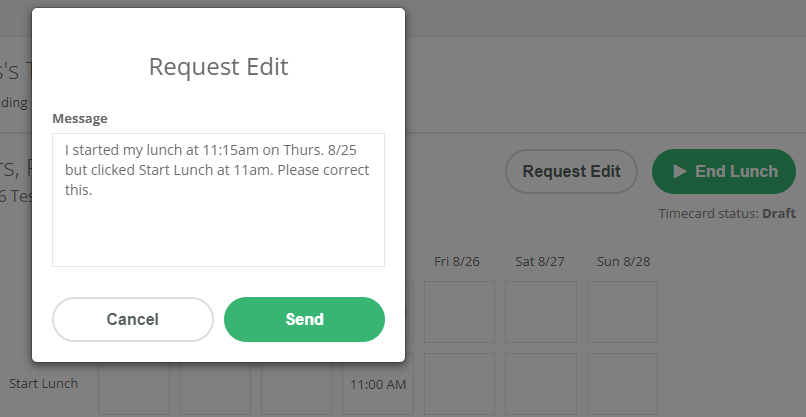Click the Send button
Screen dimensions: 806x417
[x=304, y=319]
